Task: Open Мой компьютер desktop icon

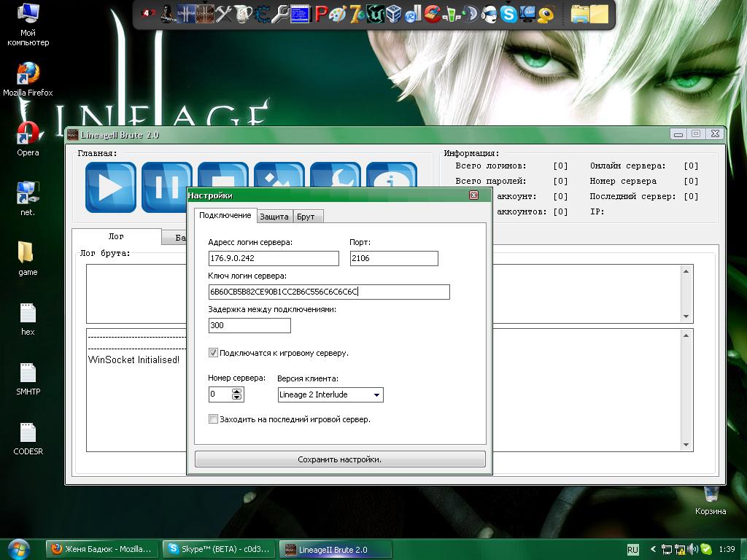Action: coord(28,24)
